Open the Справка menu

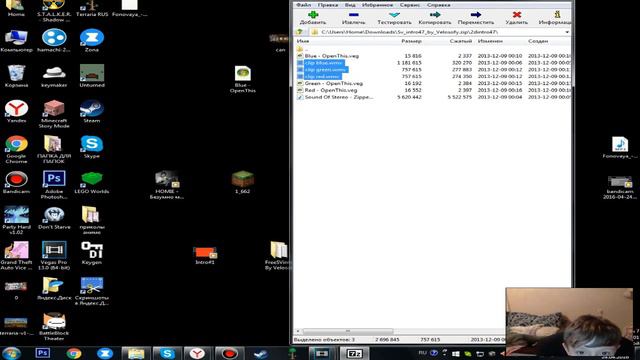pos(438,5)
